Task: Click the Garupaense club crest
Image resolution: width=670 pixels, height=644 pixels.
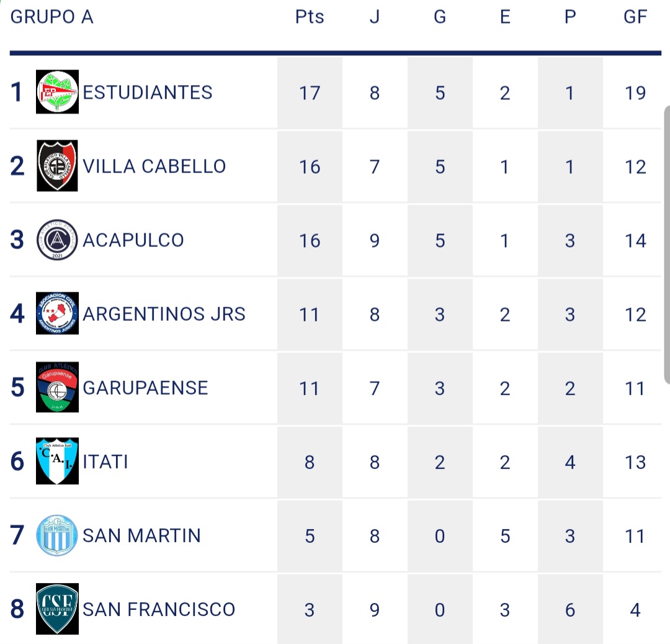Action: point(57,388)
